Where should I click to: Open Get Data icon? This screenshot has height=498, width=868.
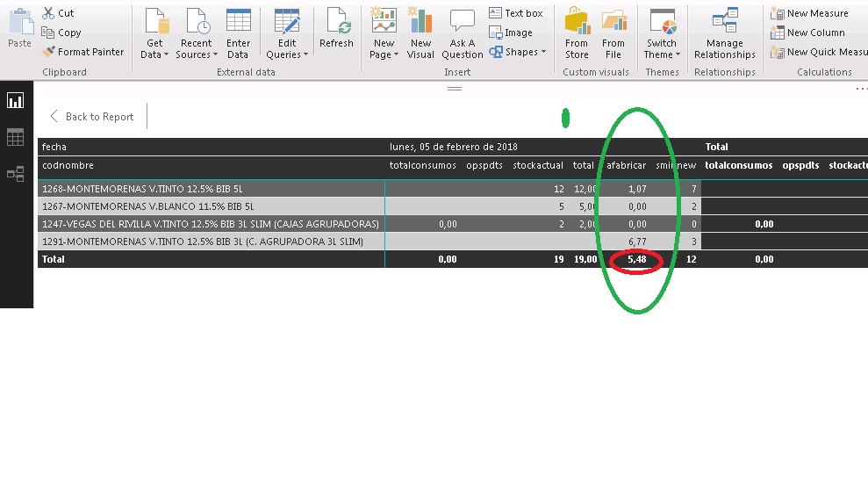point(156,22)
